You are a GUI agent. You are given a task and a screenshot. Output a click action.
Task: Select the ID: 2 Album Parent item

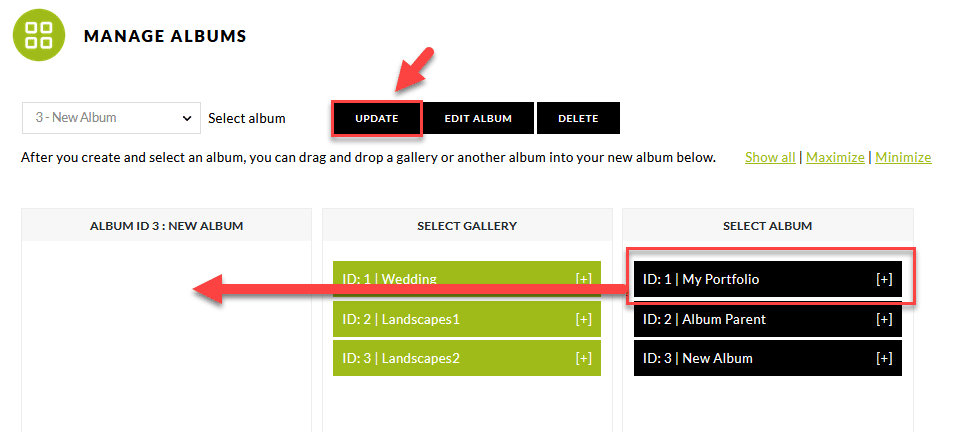[x=767, y=319]
